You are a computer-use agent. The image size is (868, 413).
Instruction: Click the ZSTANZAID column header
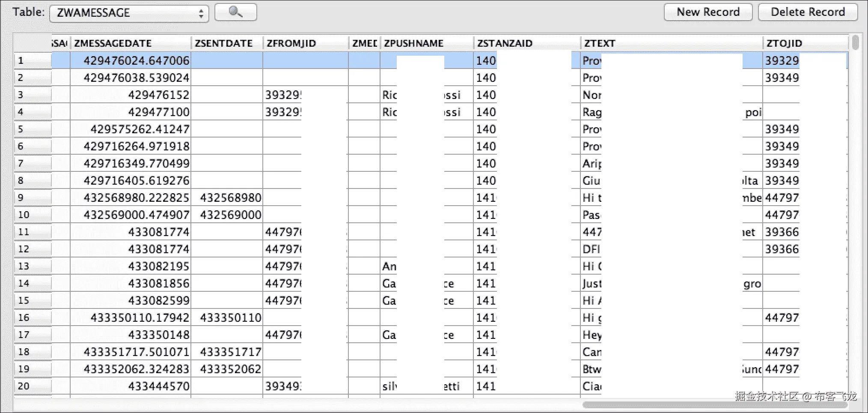[x=527, y=43]
